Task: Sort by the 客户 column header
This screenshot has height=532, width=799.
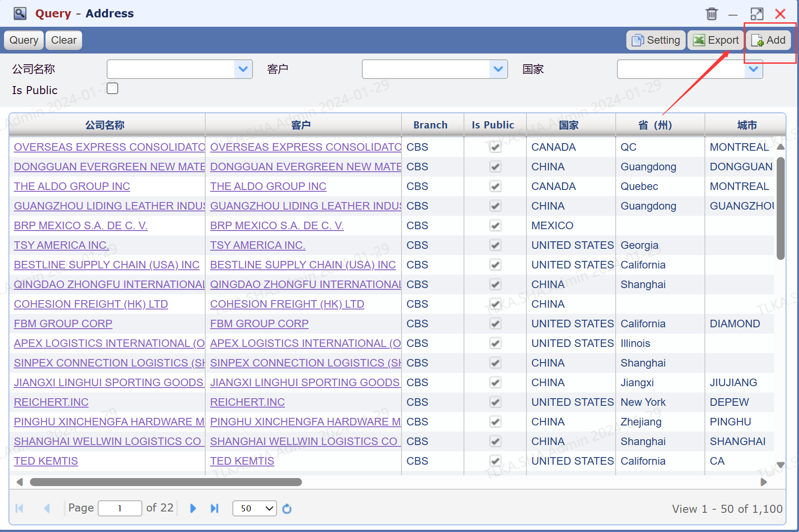Action: [x=301, y=125]
